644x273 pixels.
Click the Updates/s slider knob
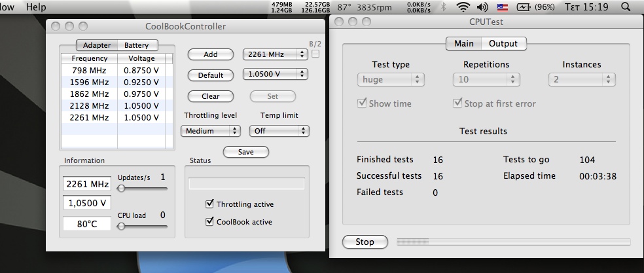click(x=121, y=189)
